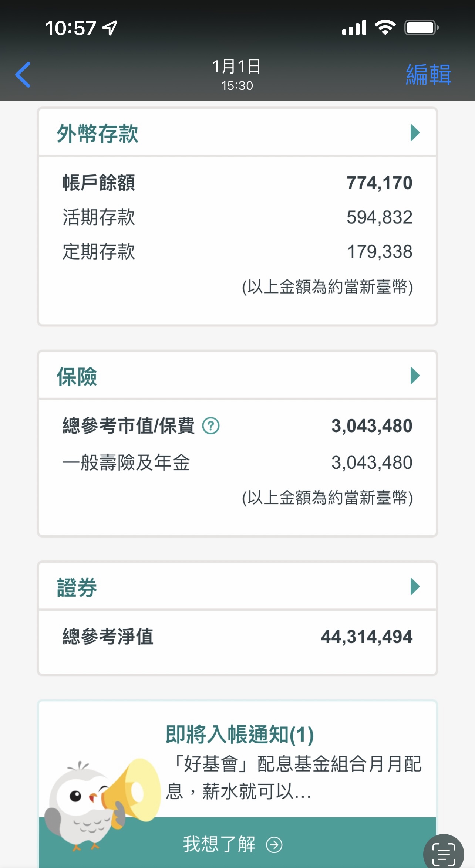Screen dimensions: 475x868
Task: Open the 即將入帳通知 notice title
Action: click(240, 734)
